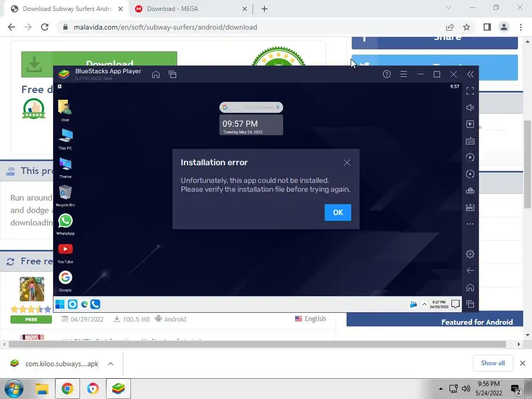Open BlueStacks multi-instance recent apps icon in title bar
The height and width of the screenshot is (399, 532).
click(x=172, y=74)
